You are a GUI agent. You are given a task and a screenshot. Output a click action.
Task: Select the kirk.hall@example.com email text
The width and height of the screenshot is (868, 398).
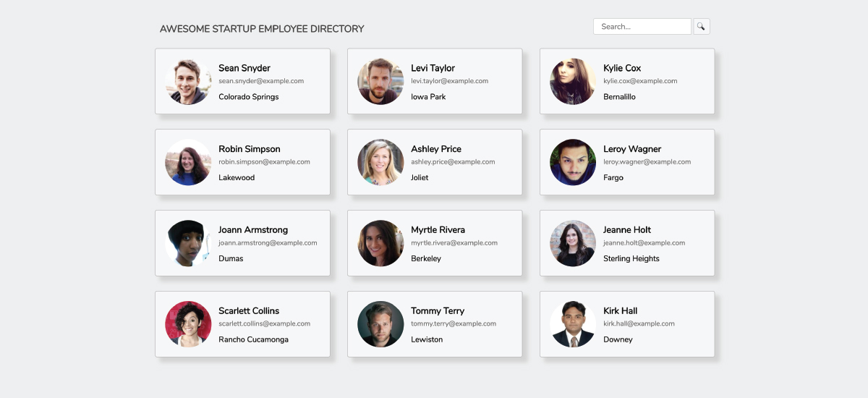pyautogui.click(x=639, y=324)
